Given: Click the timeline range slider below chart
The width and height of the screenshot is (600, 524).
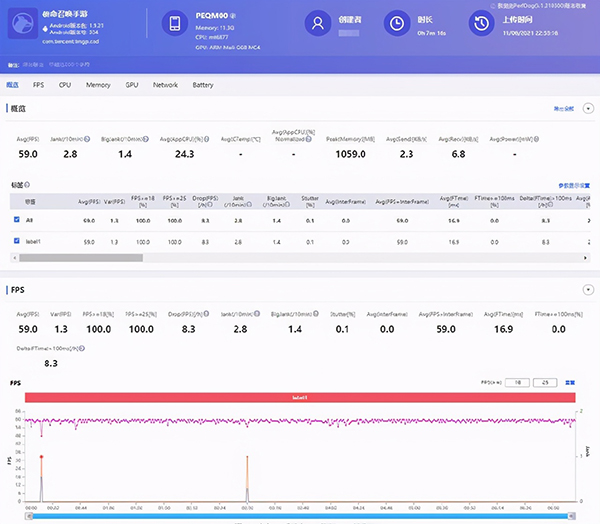Looking at the screenshot, I should tap(300, 516).
